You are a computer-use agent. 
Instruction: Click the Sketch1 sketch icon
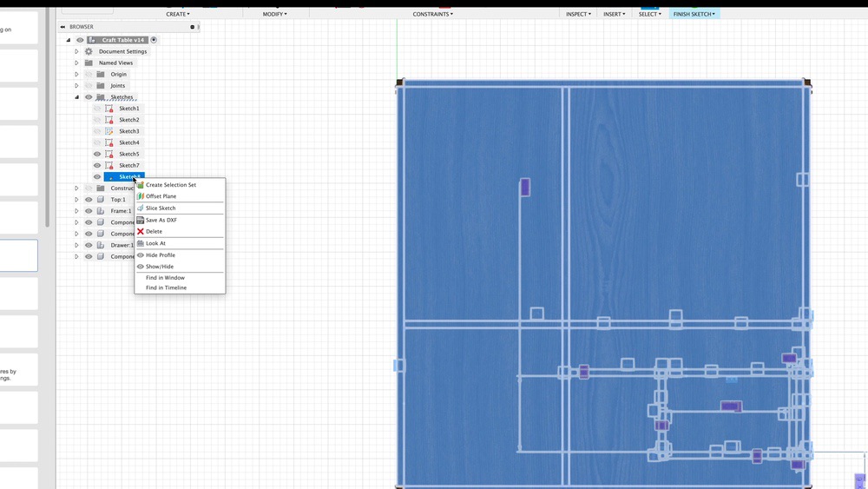pyautogui.click(x=109, y=109)
